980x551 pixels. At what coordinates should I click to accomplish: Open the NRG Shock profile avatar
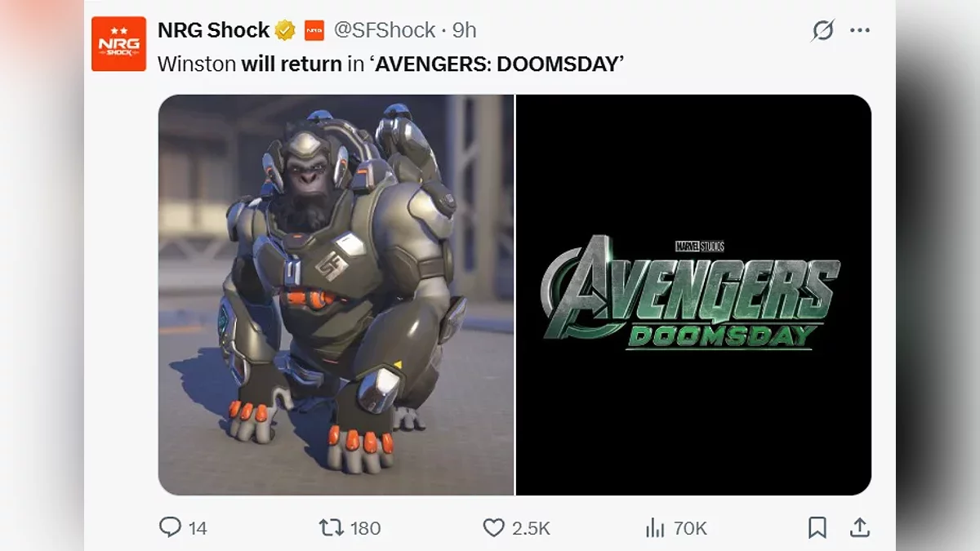118,44
